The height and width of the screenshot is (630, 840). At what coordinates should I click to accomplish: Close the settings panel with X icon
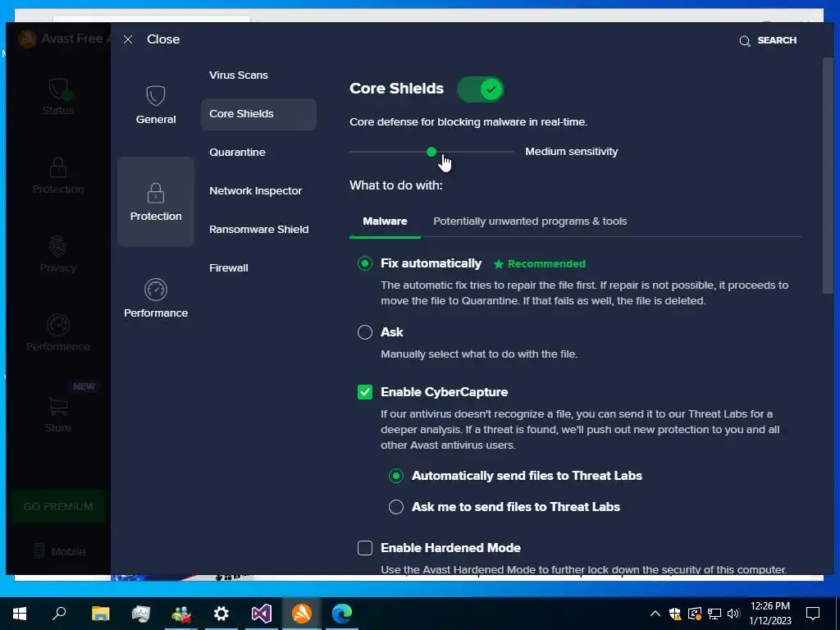(127, 39)
